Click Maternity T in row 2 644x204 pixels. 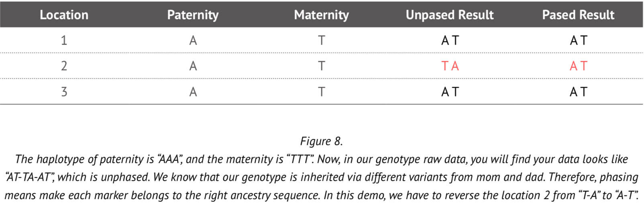(x=322, y=66)
